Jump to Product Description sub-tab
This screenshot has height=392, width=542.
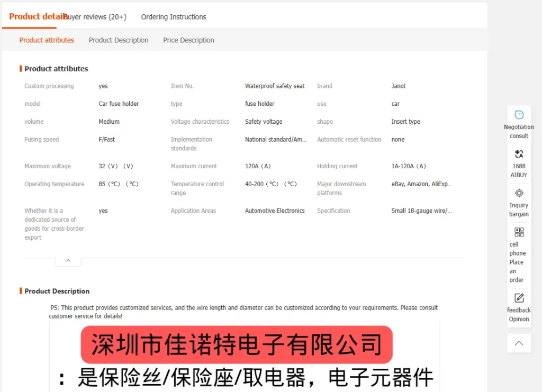click(x=119, y=40)
